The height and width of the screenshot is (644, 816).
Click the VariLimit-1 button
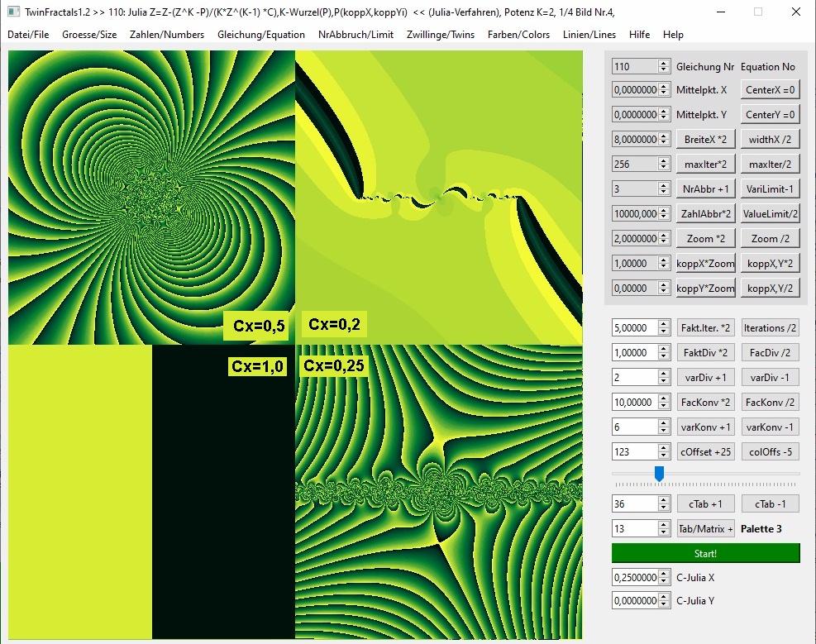771,188
